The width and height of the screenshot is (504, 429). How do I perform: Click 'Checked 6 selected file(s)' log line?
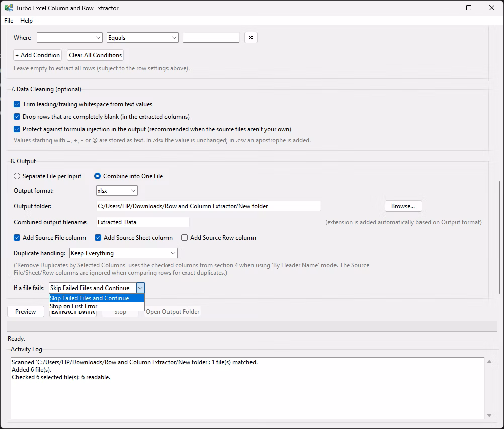pyautogui.click(x=61, y=377)
